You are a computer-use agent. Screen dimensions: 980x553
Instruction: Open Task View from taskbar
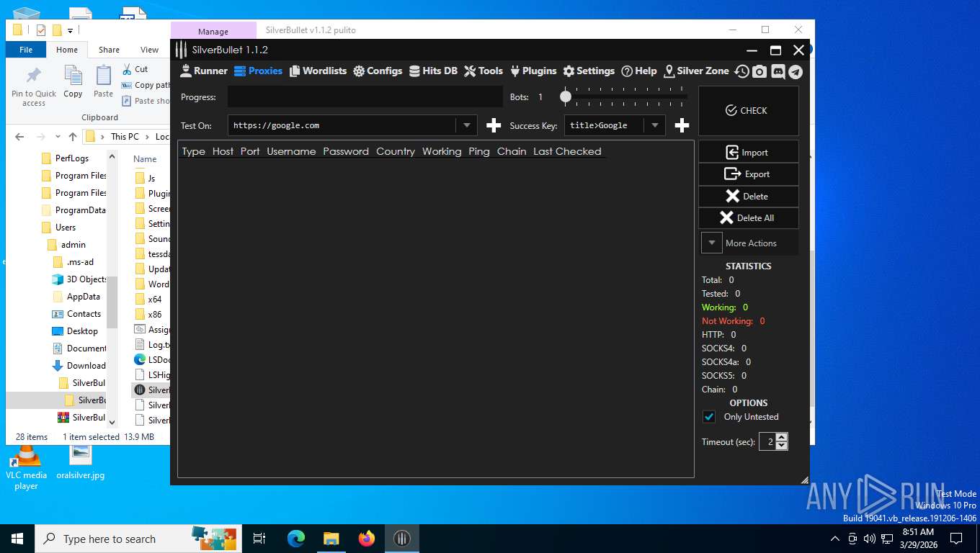pos(259,539)
